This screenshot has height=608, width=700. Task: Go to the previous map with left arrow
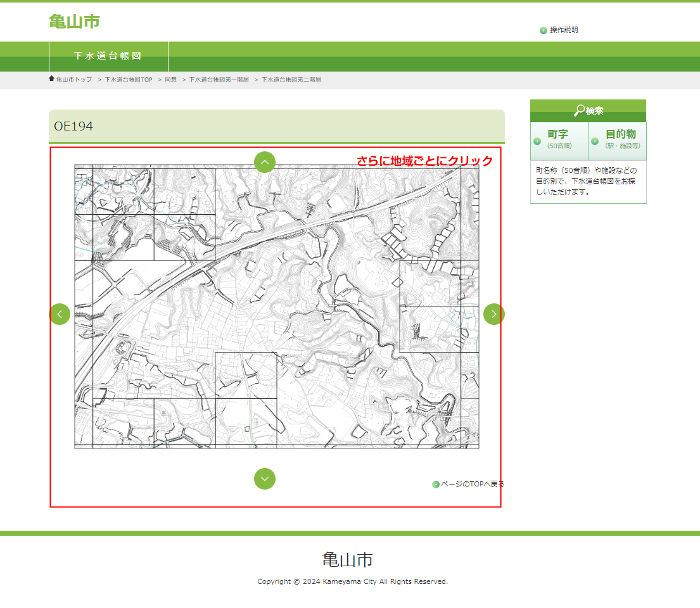pos(60,314)
